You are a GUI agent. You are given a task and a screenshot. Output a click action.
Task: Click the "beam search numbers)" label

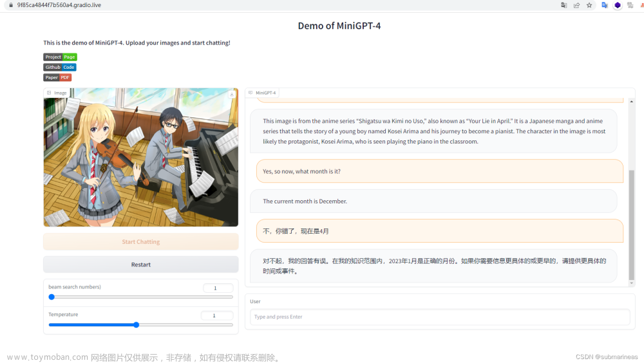click(75, 287)
